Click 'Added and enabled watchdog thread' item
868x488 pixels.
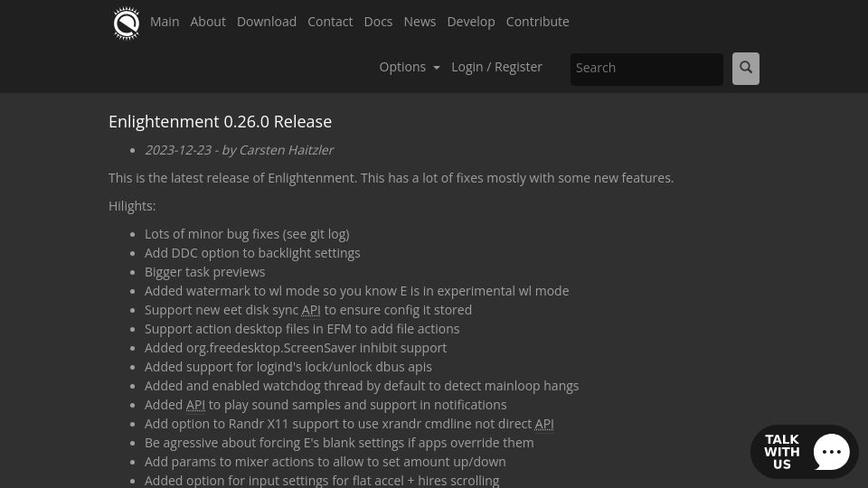tap(362, 386)
